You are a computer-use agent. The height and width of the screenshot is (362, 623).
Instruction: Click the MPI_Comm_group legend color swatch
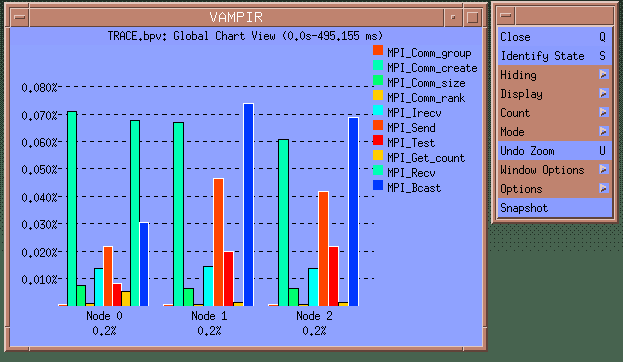(378, 50)
